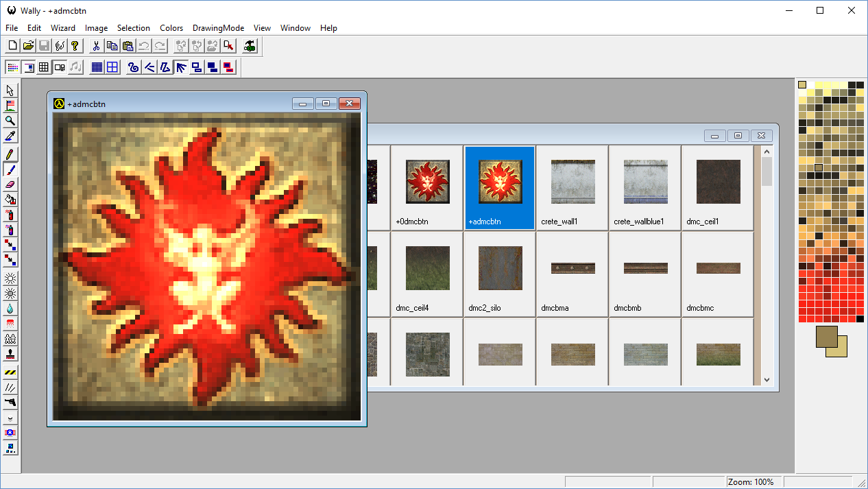
Task: Select the rubber stamp Clone tool
Action: (x=10, y=354)
